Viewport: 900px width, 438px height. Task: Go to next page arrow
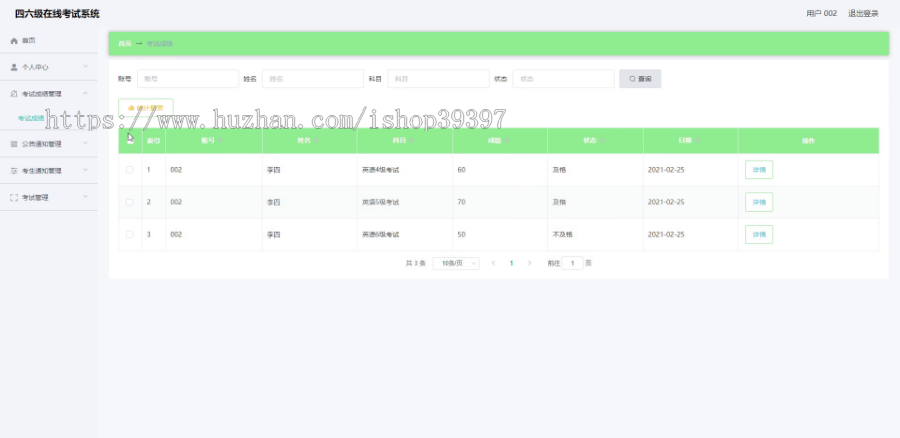click(529, 263)
